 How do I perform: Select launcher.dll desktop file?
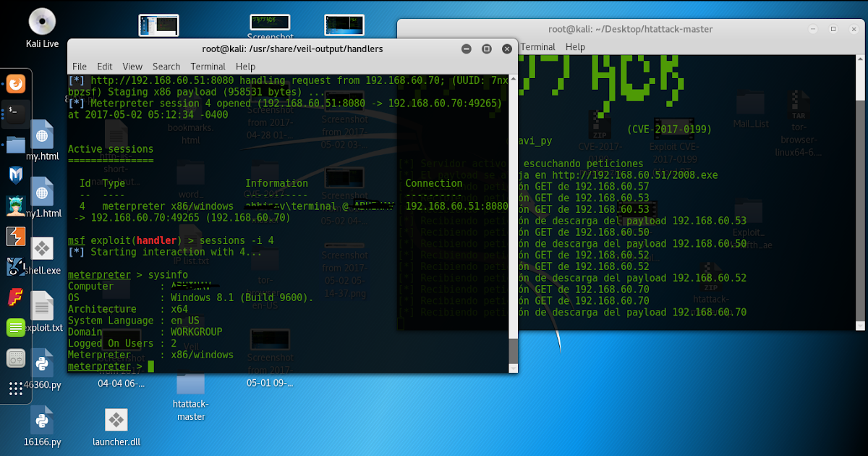tap(116, 426)
